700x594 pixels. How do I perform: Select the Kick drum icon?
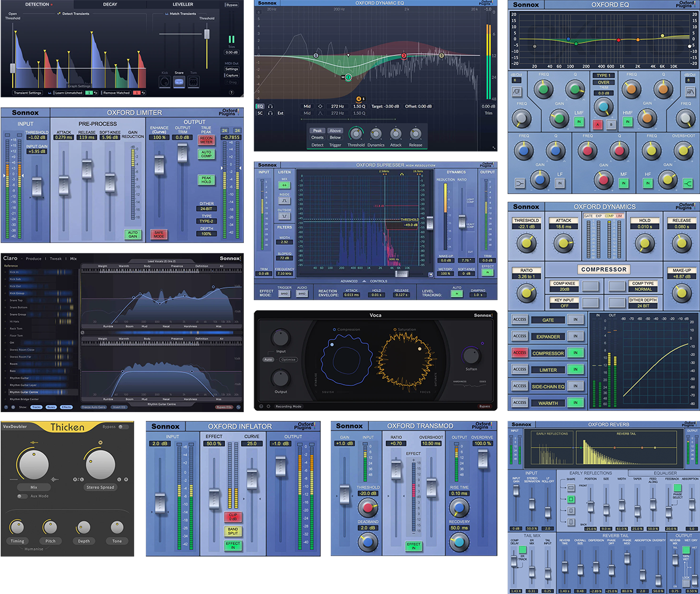(164, 82)
